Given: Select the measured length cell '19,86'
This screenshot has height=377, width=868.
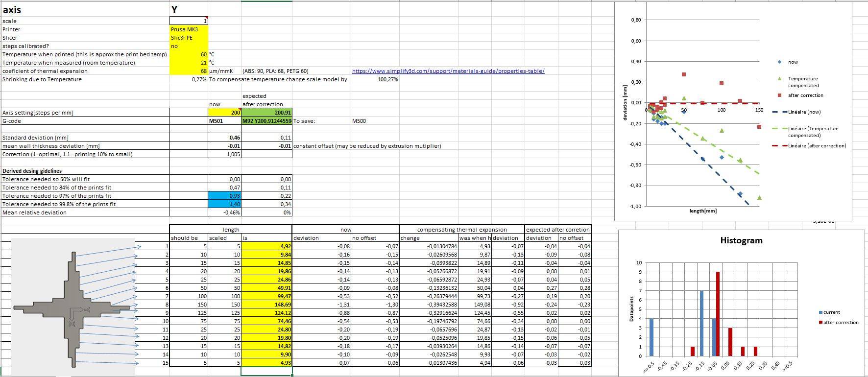Looking at the screenshot, I should coord(266,271).
